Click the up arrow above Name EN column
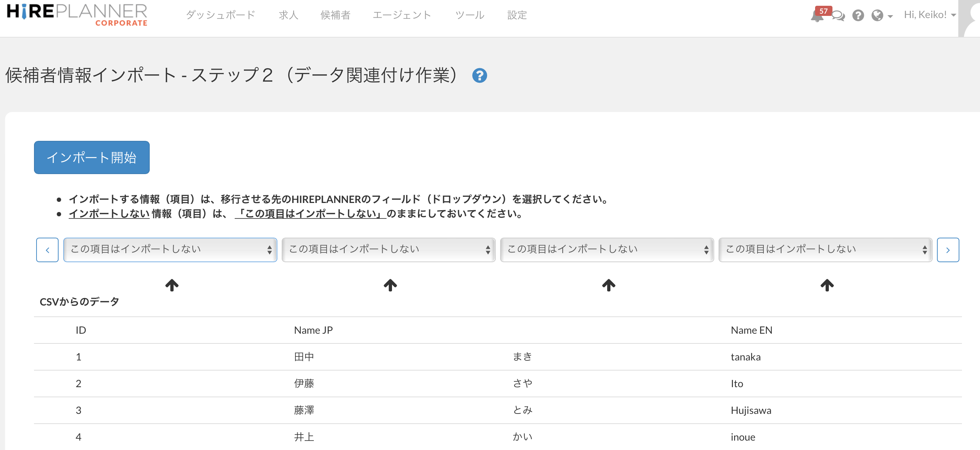This screenshot has width=980, height=450. (x=827, y=285)
